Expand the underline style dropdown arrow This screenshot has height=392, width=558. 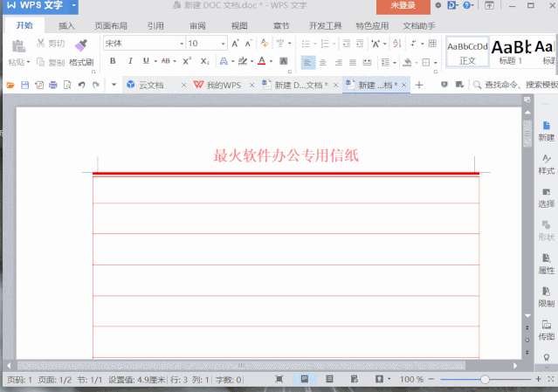(x=155, y=61)
